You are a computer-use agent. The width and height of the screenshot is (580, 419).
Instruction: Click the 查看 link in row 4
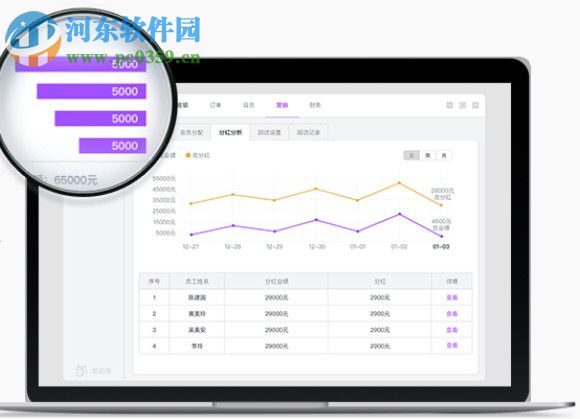[452, 345]
